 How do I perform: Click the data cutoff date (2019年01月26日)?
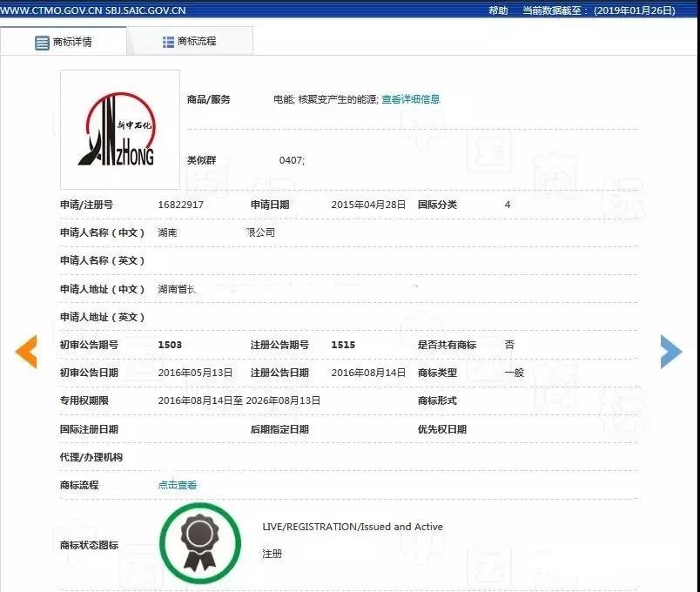click(x=635, y=10)
